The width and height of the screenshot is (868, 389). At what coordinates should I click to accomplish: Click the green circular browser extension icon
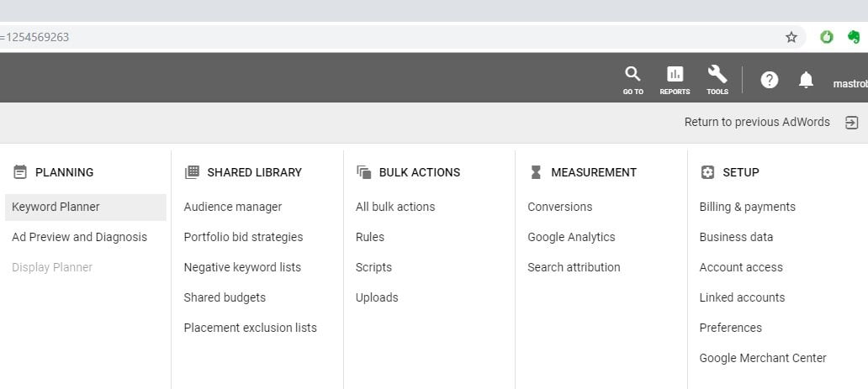point(827,37)
